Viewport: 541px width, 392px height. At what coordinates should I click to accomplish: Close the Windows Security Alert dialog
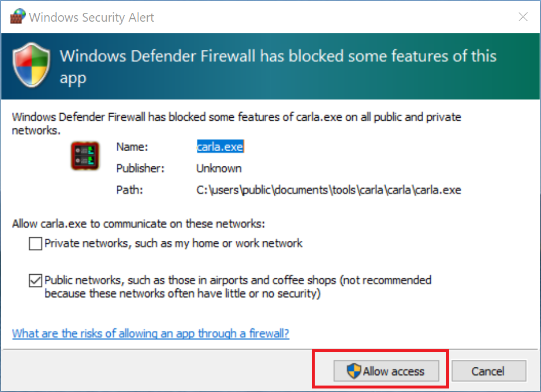(x=523, y=17)
